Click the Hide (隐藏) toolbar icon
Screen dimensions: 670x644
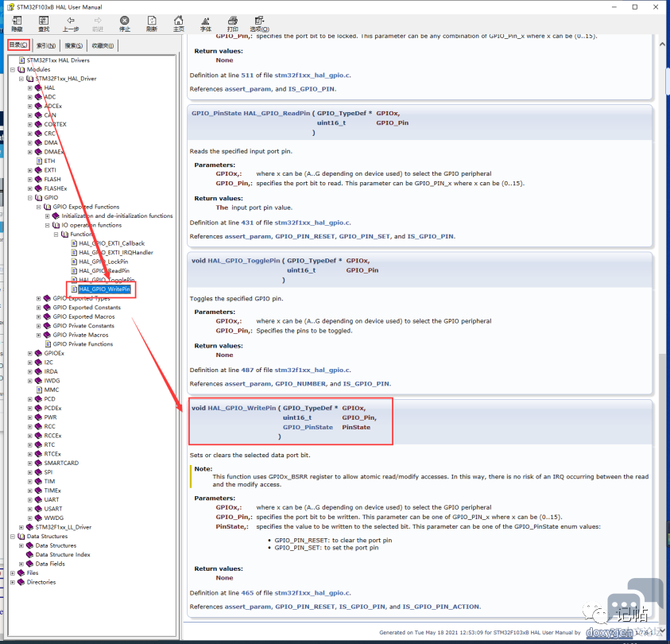(17, 24)
